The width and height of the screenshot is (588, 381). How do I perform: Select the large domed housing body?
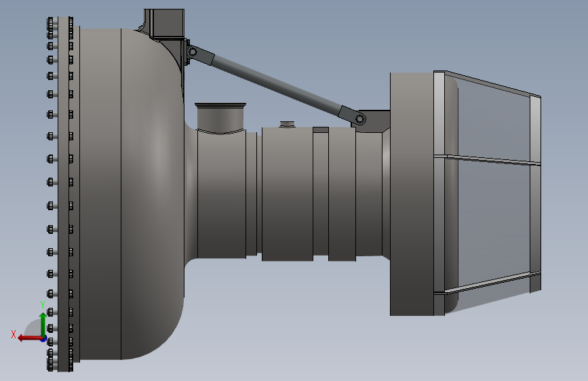point(132,195)
